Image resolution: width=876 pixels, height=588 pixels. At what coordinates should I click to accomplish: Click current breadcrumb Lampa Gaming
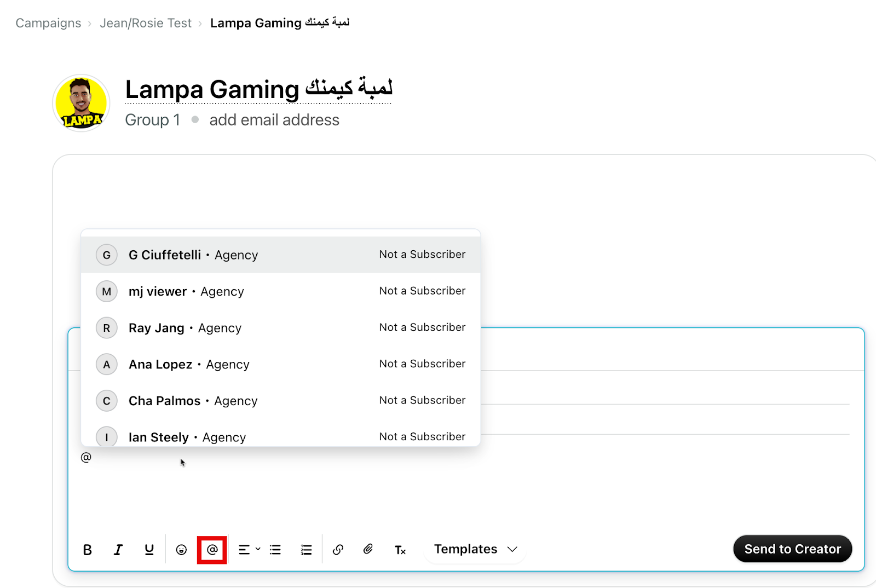280,23
